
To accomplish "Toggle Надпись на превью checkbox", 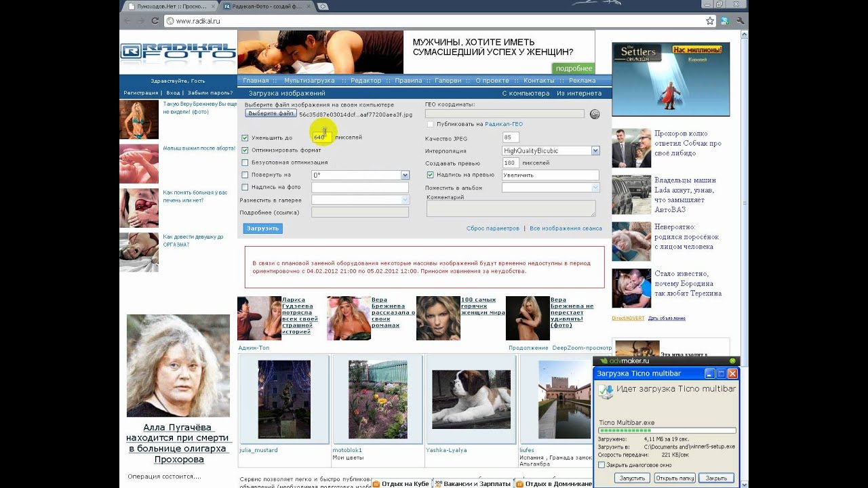I will [431, 175].
